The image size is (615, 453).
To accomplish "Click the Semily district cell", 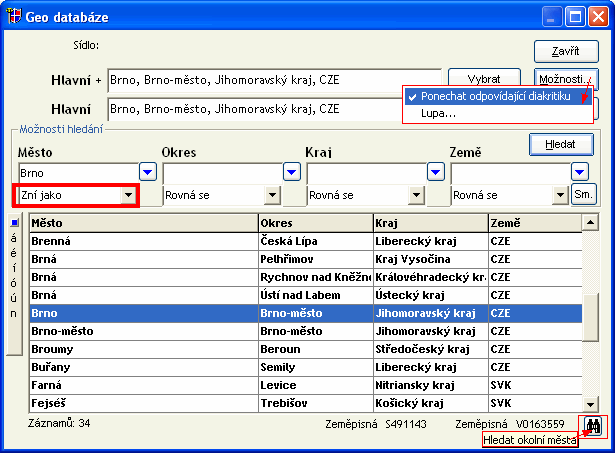I will pos(316,367).
